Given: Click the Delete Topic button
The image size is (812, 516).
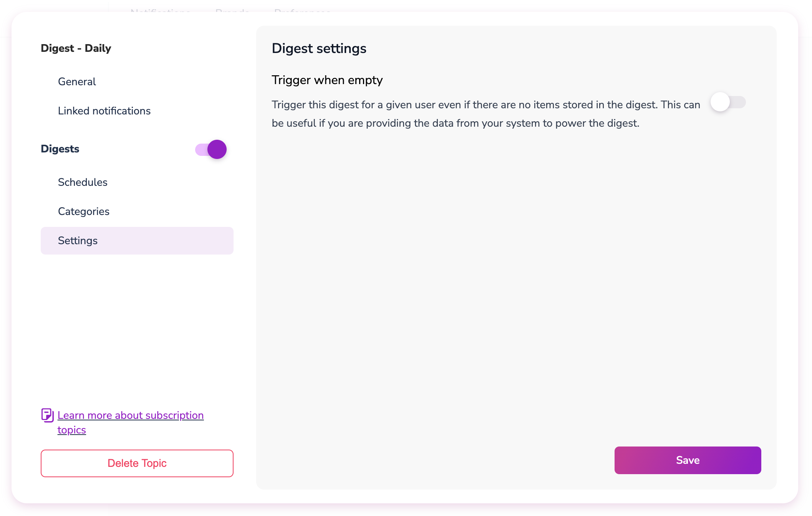Looking at the screenshot, I should (x=137, y=463).
